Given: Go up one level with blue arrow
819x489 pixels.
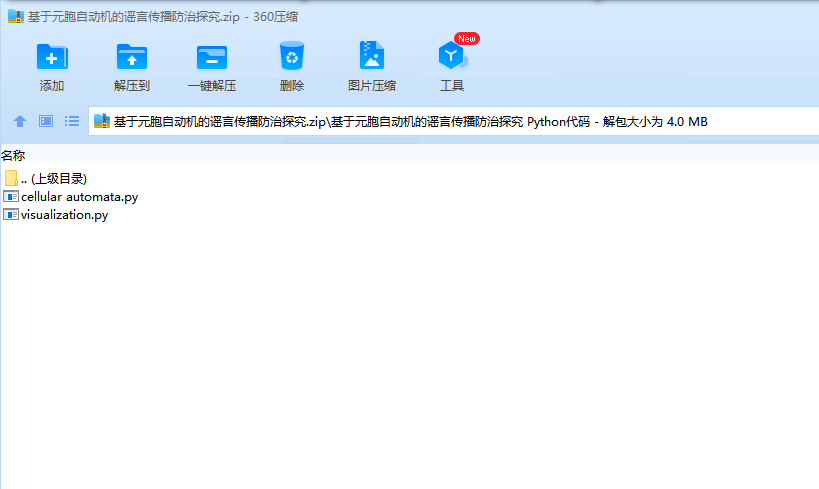Looking at the screenshot, I should (x=20, y=121).
